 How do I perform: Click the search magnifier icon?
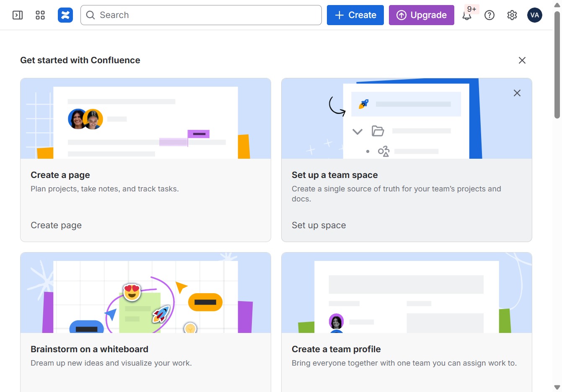pos(91,15)
